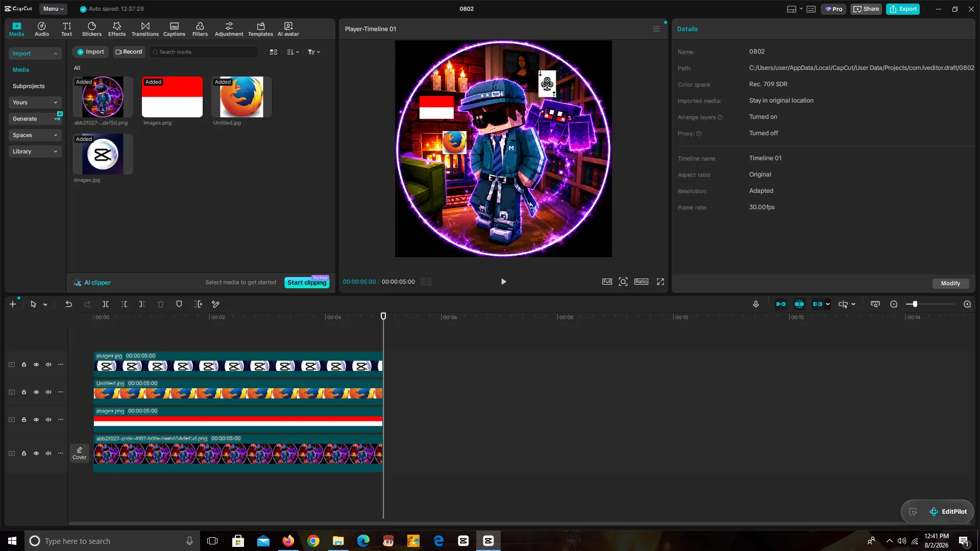Image resolution: width=980 pixels, height=551 pixels.
Task: Play the timeline preview
Action: (x=504, y=282)
